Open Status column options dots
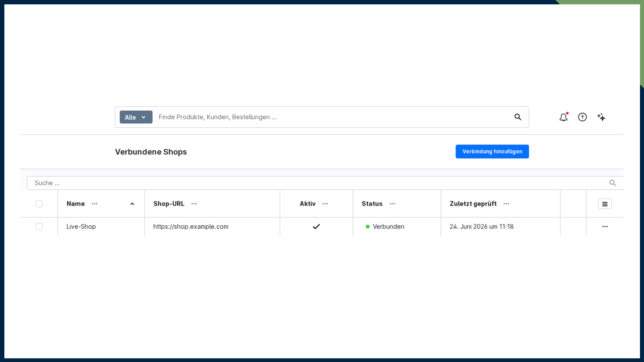The height and width of the screenshot is (362, 644). tap(392, 204)
